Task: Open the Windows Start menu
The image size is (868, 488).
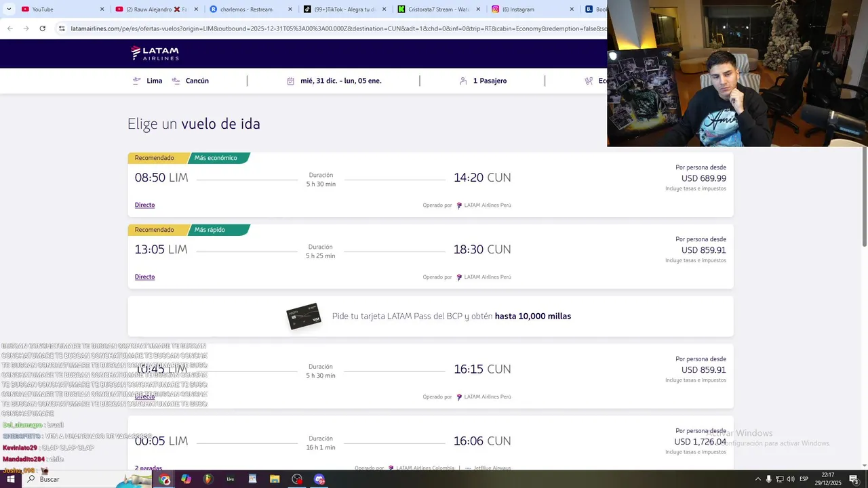Action: click(11, 479)
